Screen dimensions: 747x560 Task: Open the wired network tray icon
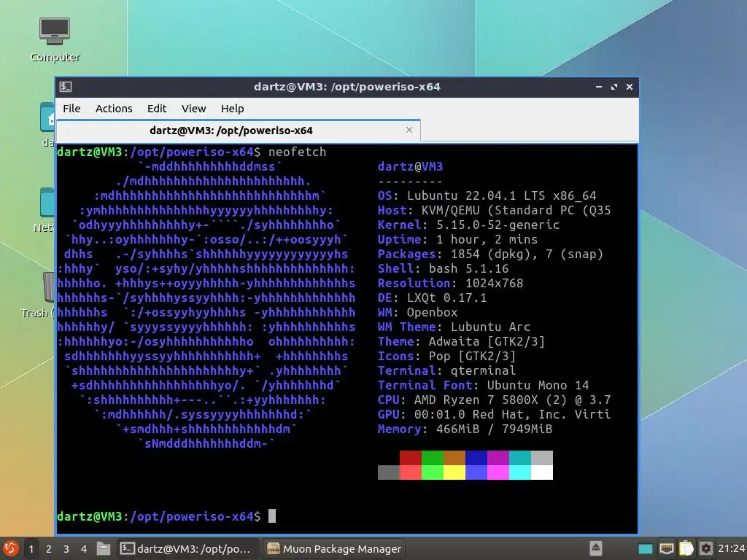[667, 548]
